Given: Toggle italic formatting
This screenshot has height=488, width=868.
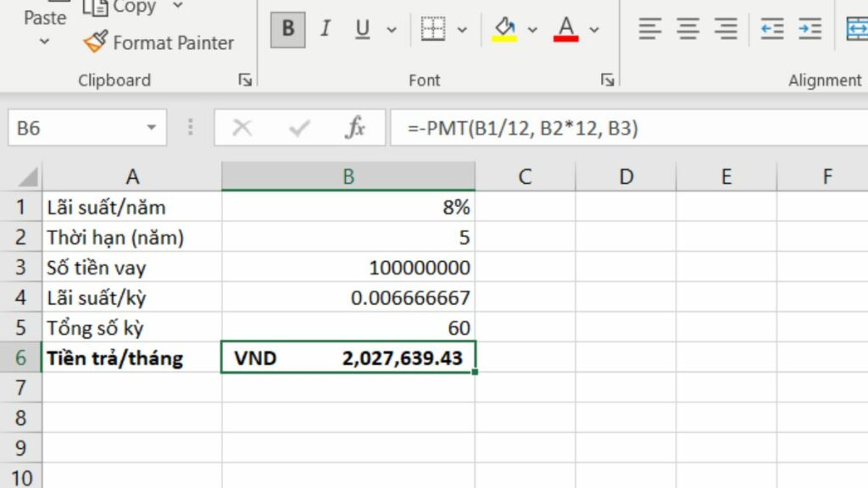Looking at the screenshot, I should (325, 28).
